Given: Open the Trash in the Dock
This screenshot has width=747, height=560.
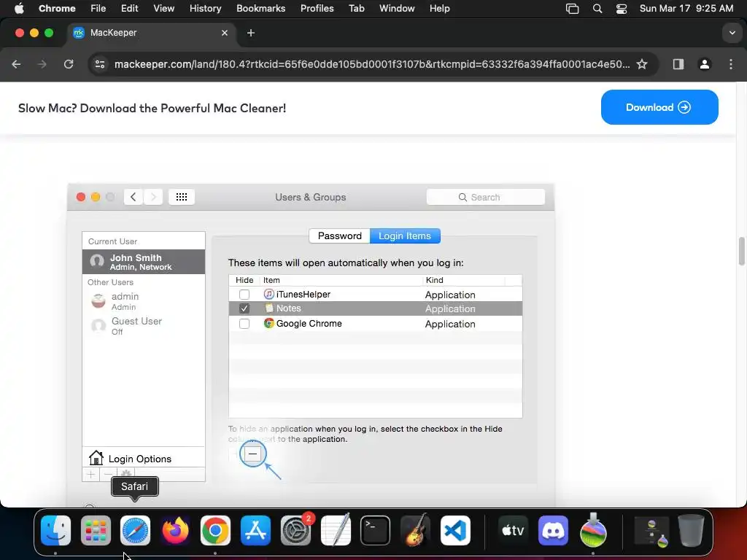Looking at the screenshot, I should 691,530.
